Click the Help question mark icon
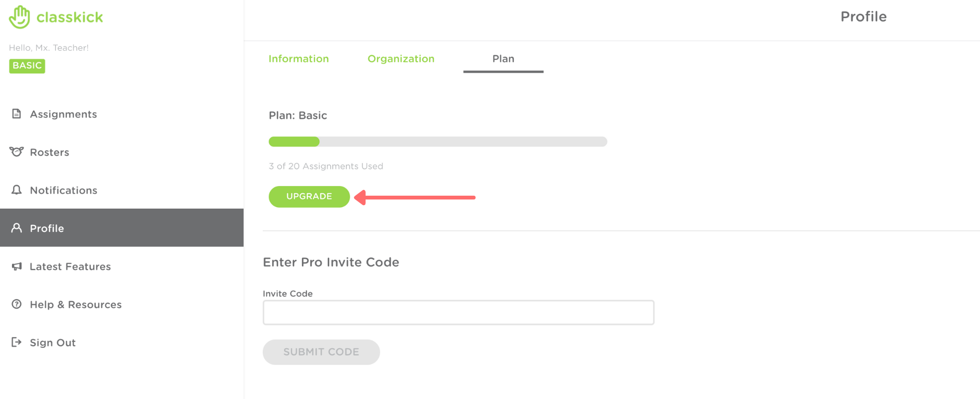Screen dimensions: 980x399 (17, 304)
